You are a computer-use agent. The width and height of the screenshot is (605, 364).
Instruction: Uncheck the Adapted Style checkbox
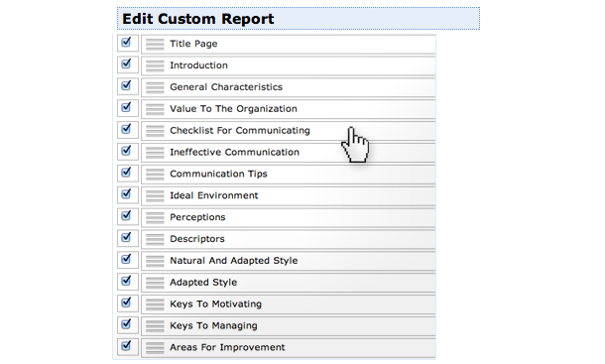126,281
